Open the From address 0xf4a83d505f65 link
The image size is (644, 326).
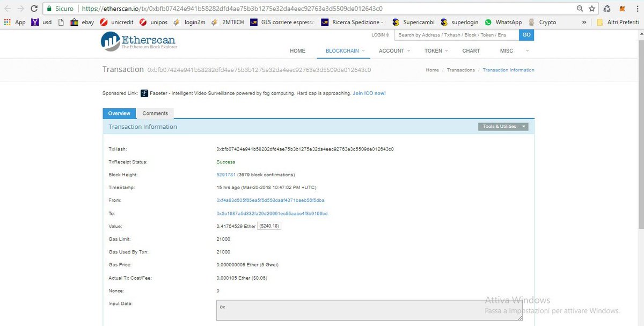click(x=270, y=201)
